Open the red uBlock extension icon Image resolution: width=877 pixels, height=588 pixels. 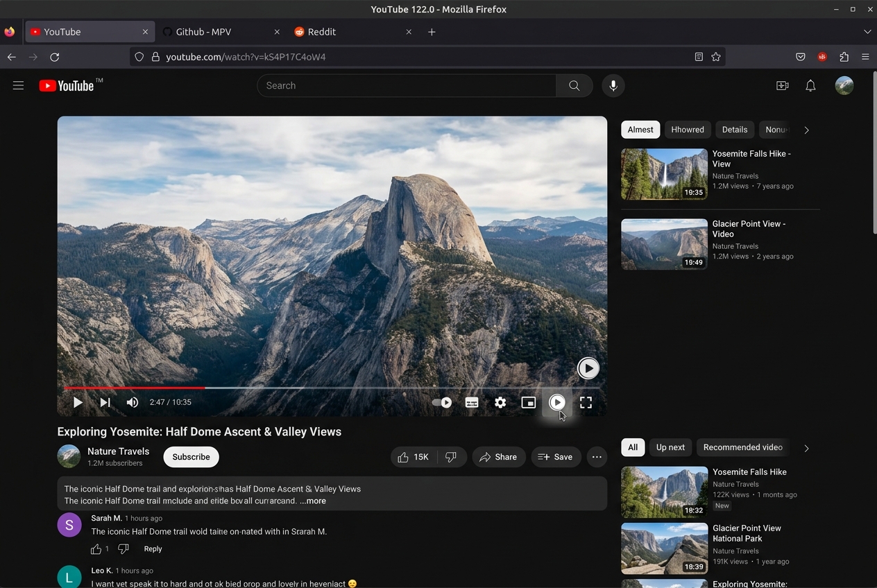[x=822, y=57]
